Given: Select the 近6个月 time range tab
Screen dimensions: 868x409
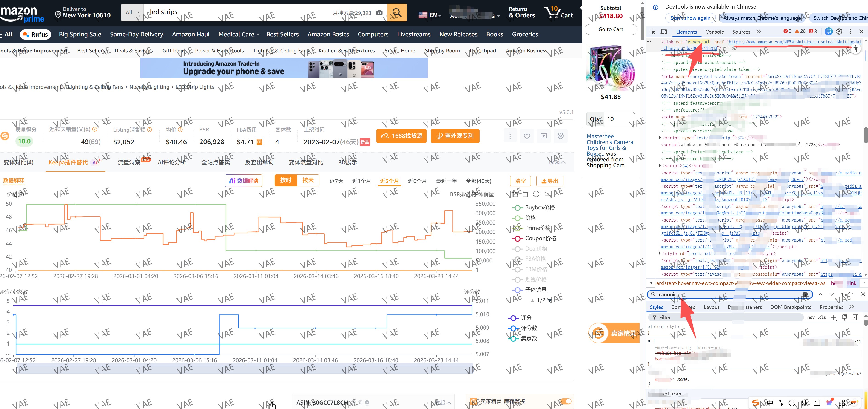Looking at the screenshot, I should click(x=417, y=181).
